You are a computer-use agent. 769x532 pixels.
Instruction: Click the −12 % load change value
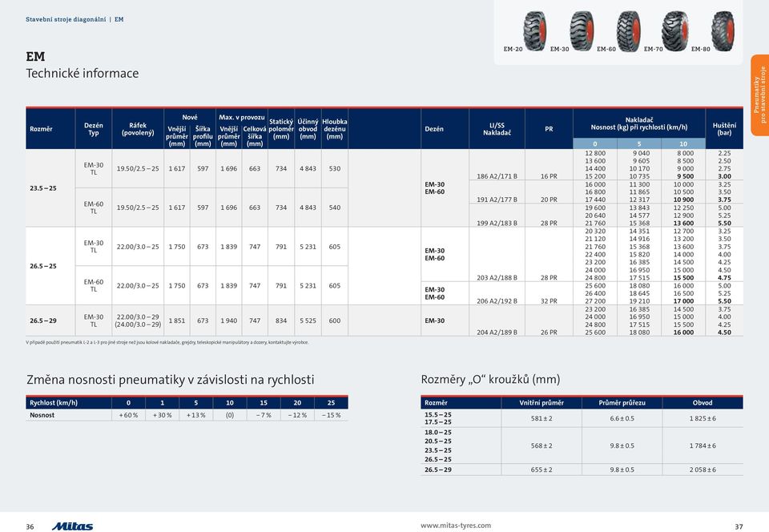pos(297,415)
